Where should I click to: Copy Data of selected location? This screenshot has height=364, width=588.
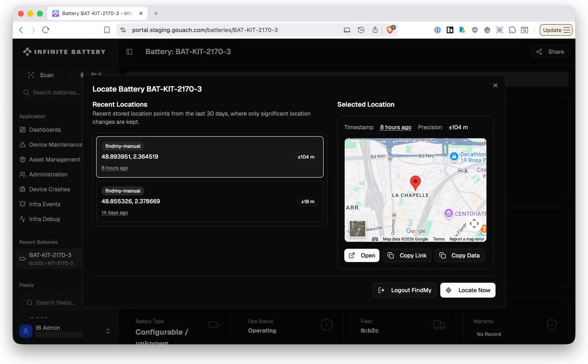tap(459, 255)
